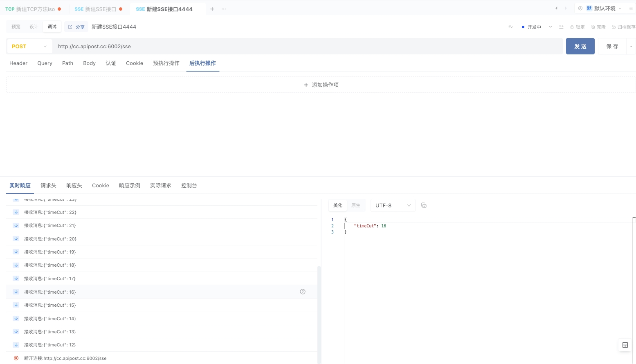
Task: Select the 新建SSE接口4444 tab
Action: [168, 9]
